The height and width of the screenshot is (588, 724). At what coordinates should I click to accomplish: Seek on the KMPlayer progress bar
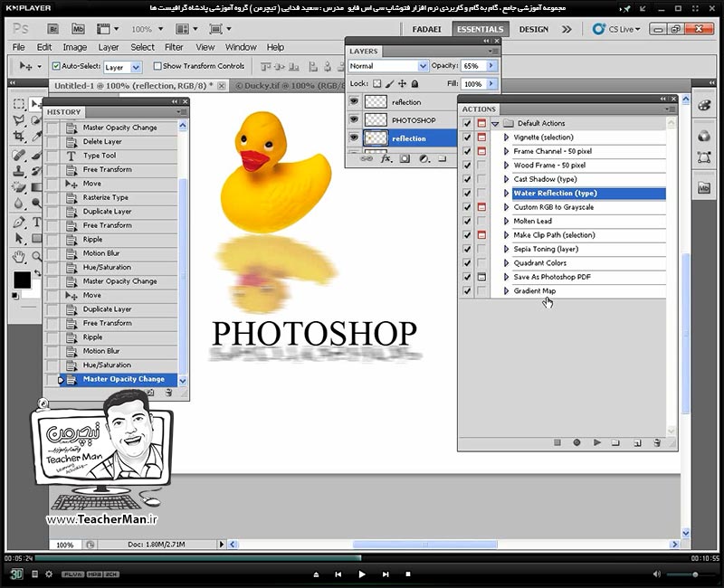361,558
